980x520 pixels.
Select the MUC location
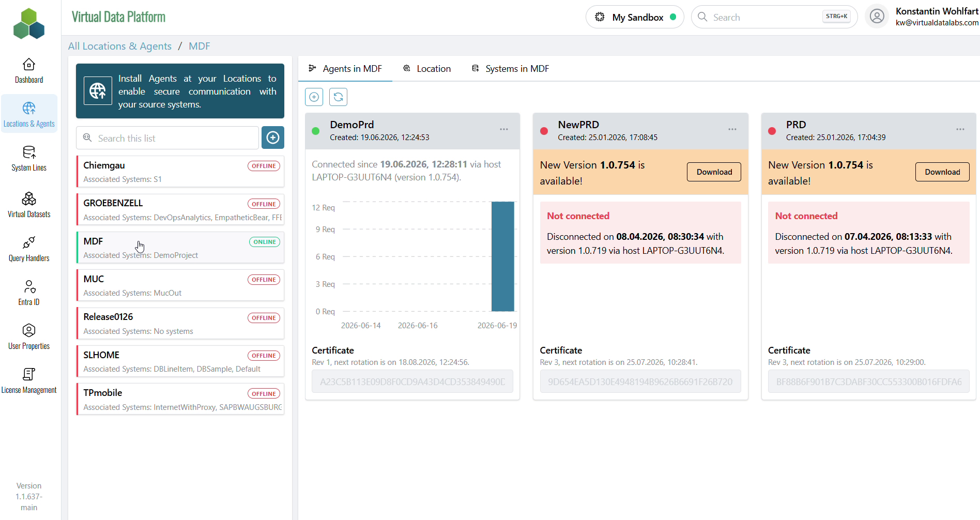tap(180, 285)
